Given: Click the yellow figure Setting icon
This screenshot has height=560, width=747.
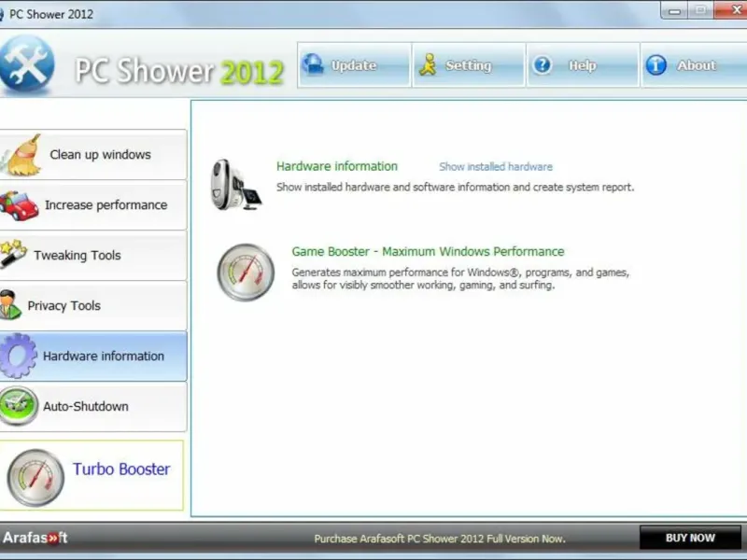Looking at the screenshot, I should click(428, 64).
